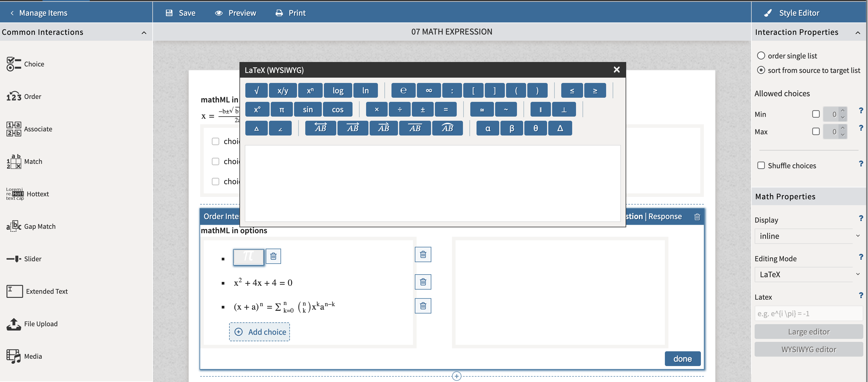Viewport: 868px width, 382px height.
Task: Insert the infinity symbol
Action: tap(428, 90)
